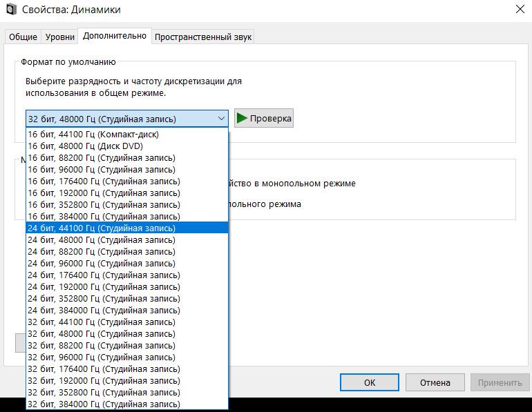Select highlighted 24 бит, 44100 Гц option
Image resolution: width=532 pixels, height=412 pixels.
click(127, 228)
